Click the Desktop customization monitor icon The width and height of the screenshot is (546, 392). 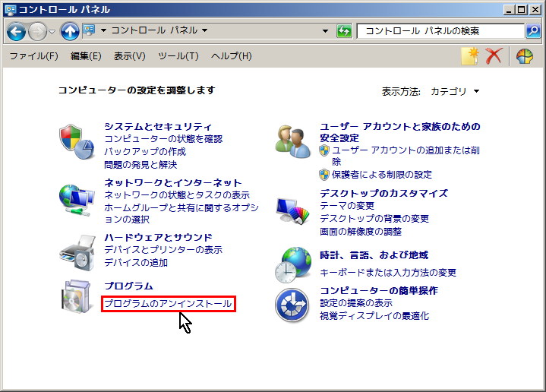pyautogui.click(x=293, y=210)
